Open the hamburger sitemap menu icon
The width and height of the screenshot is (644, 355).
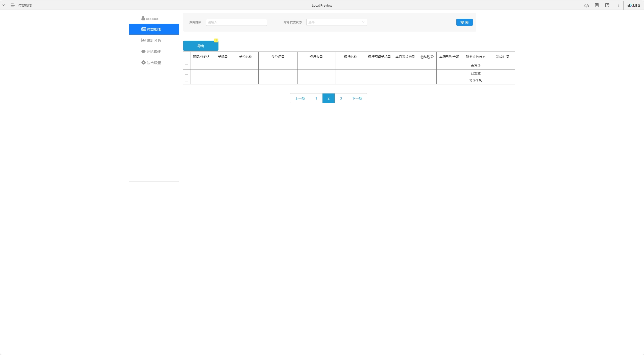[x=12, y=5]
